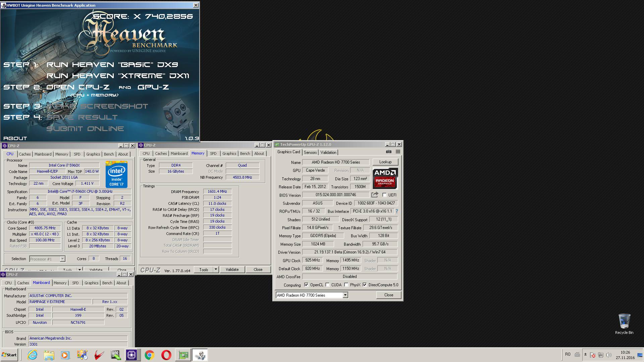Click the Tools button in CPU-Z Memory window
The image size is (644, 362).
[x=204, y=269]
